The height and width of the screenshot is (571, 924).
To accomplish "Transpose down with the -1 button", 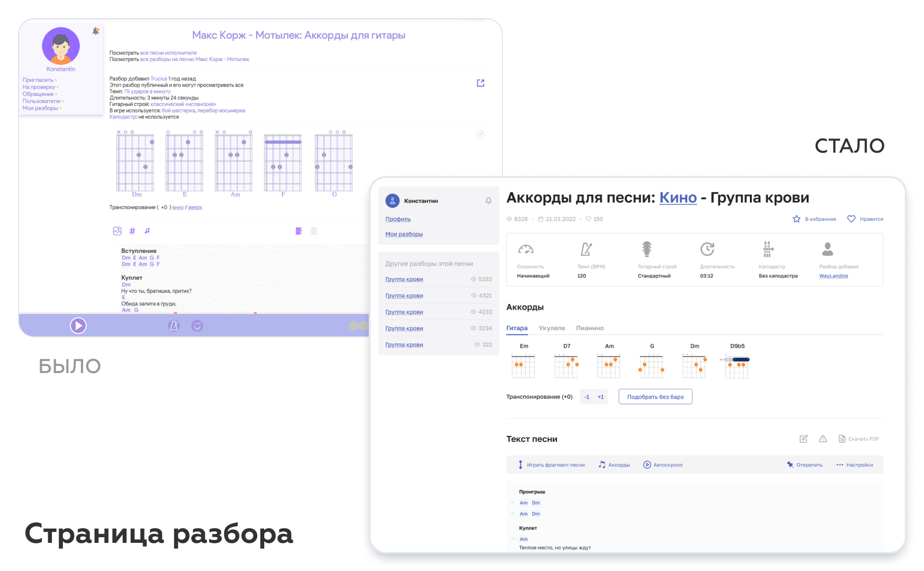I will (587, 397).
